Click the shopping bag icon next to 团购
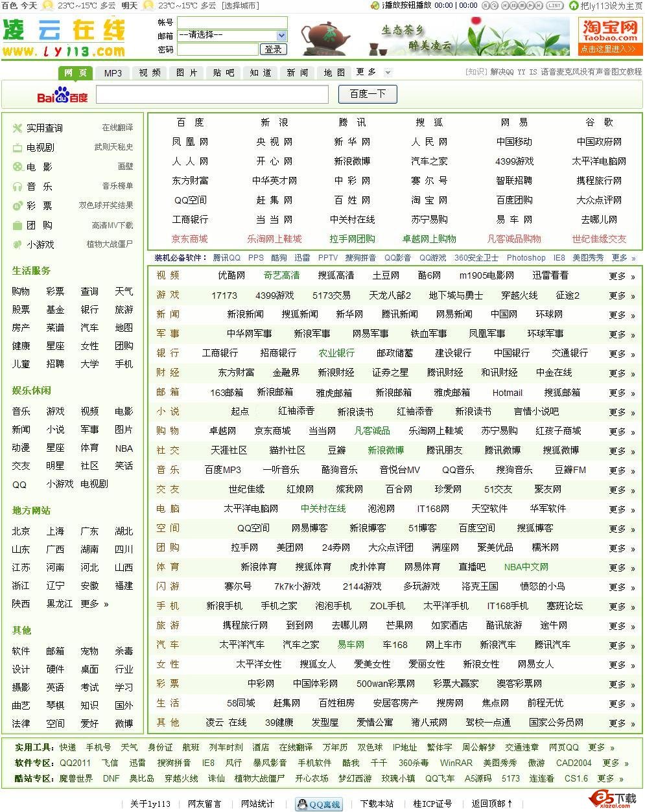Viewport: 645px width, 812px height. tap(18, 226)
